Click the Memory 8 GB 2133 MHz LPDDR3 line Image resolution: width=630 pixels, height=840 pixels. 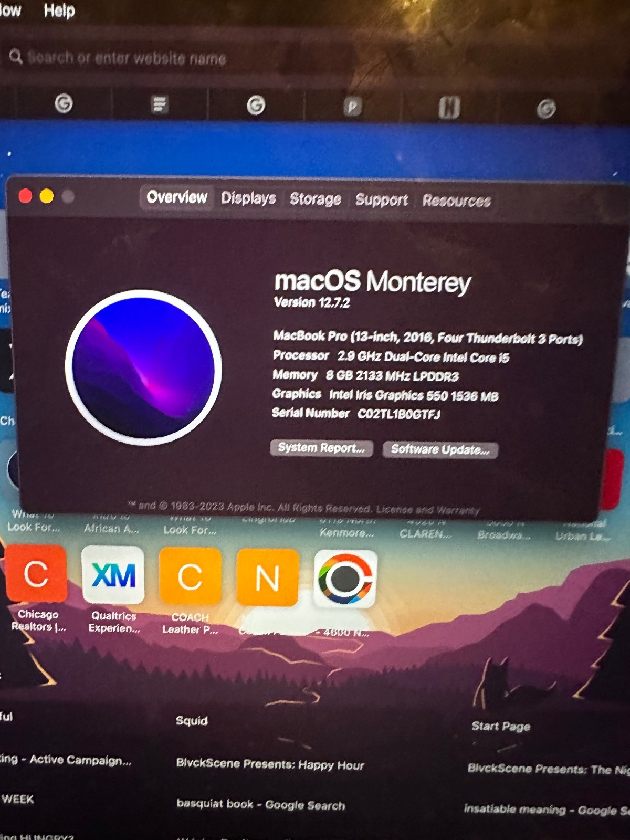[365, 375]
